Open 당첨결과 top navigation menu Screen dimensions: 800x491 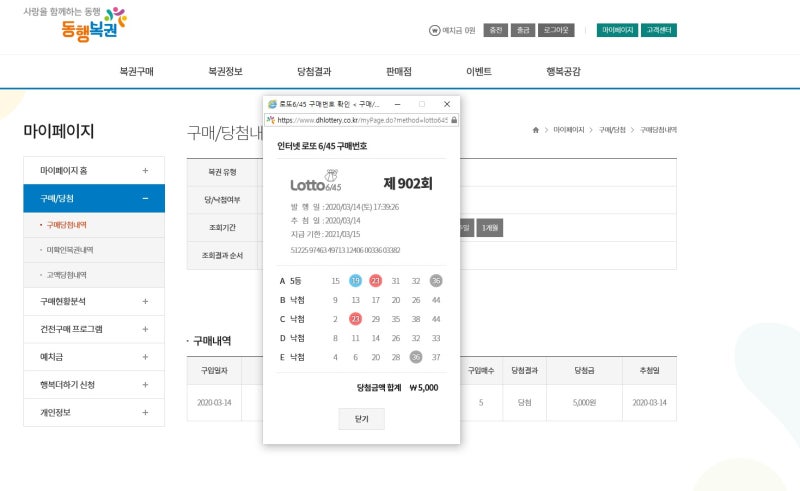[x=314, y=71]
